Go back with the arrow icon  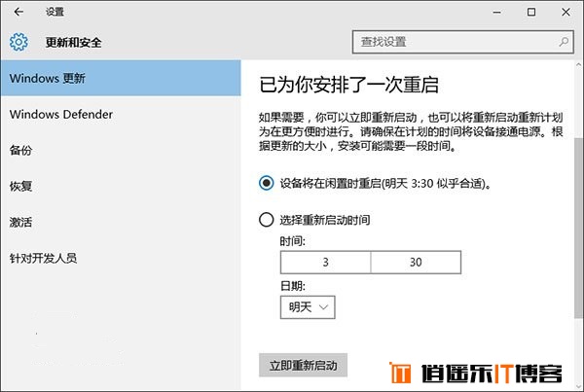point(18,12)
